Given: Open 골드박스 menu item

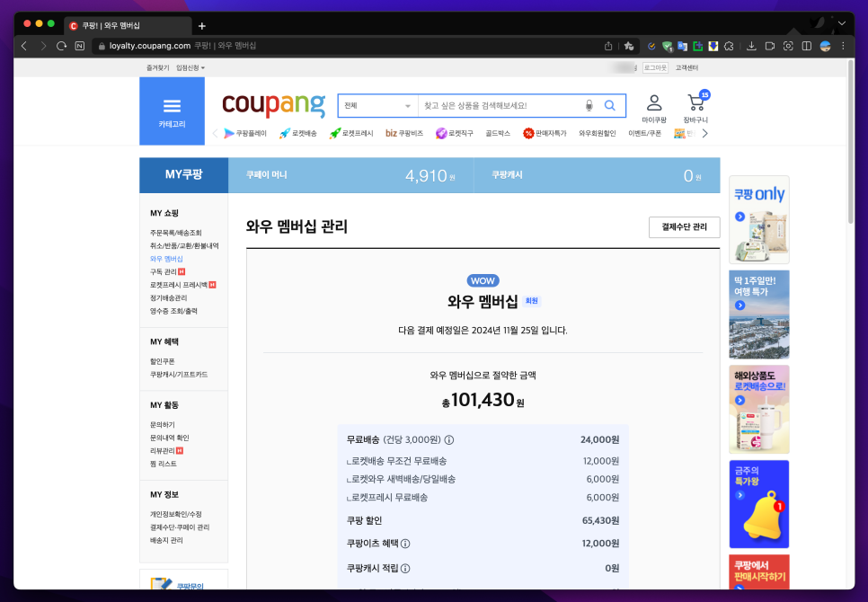Looking at the screenshot, I should (498, 133).
